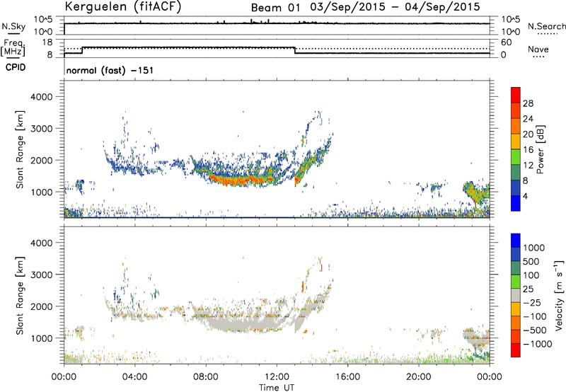Click the -500 label on velocity colorbar
Image resolution: width=566 pixels, height=392 pixels.
pyautogui.click(x=535, y=330)
